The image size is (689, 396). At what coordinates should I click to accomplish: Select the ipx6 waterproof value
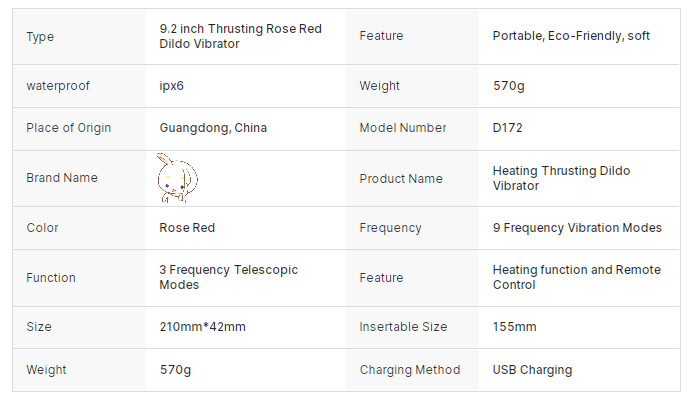(x=171, y=86)
